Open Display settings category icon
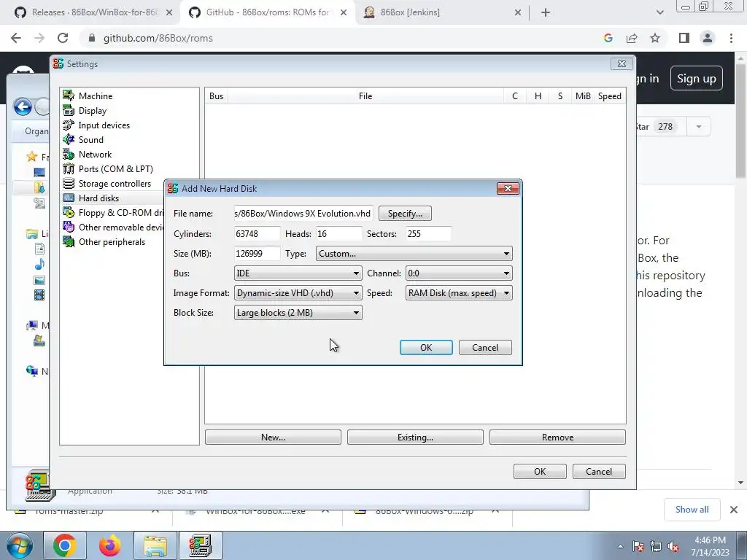 pyautogui.click(x=69, y=111)
